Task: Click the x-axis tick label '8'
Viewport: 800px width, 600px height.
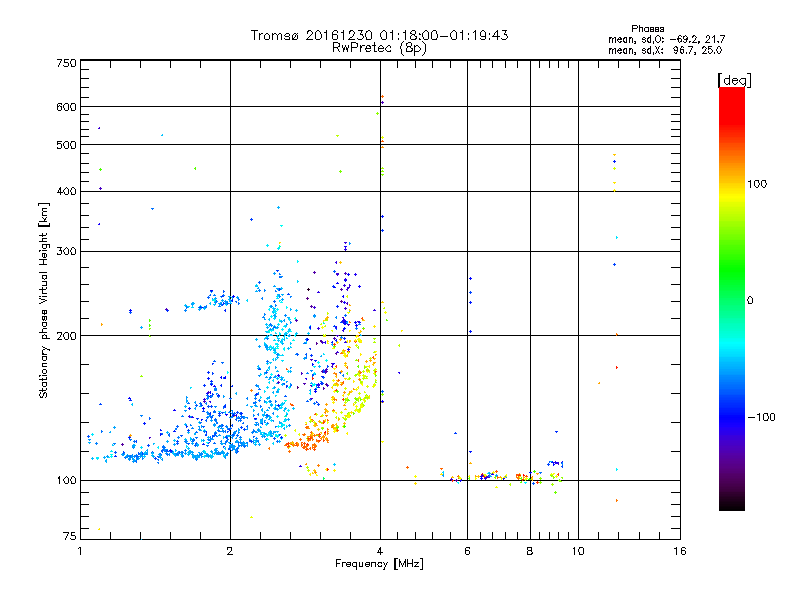Action: pyautogui.click(x=530, y=551)
